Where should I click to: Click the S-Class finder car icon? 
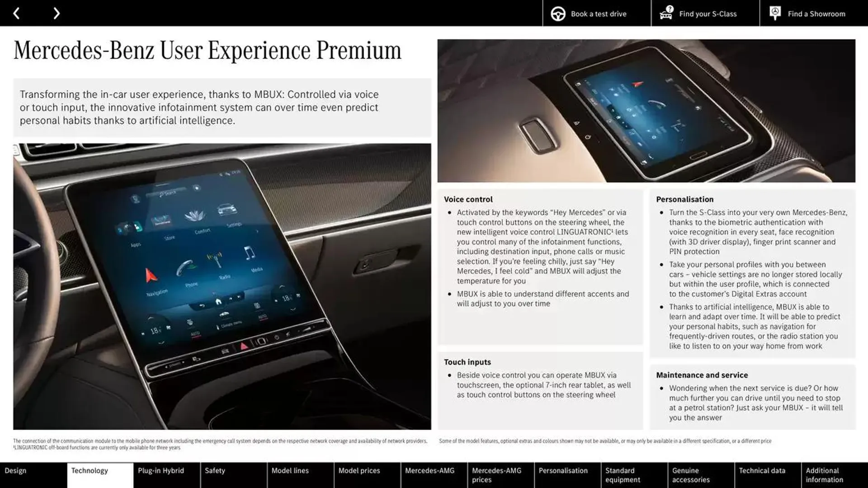(x=664, y=13)
